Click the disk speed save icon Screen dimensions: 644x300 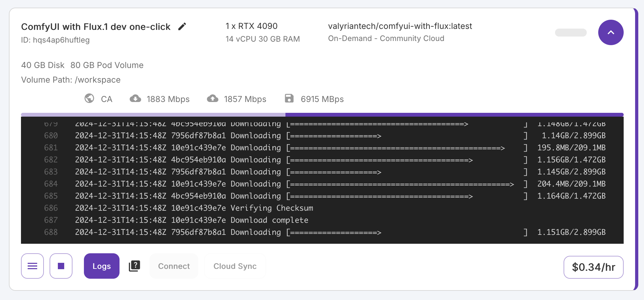pyautogui.click(x=289, y=99)
